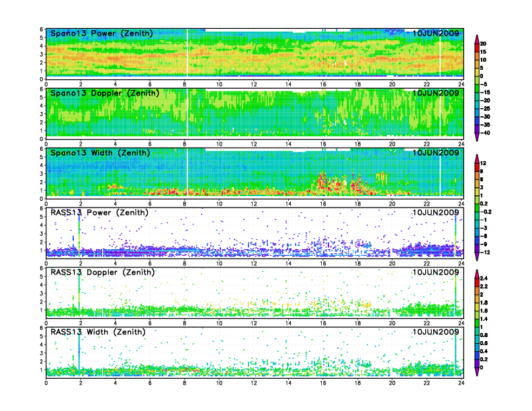Viewport: 532px width, 411px height.
Task: Click hour tick '18' under the Spano13 Power panel
Action: [357, 85]
